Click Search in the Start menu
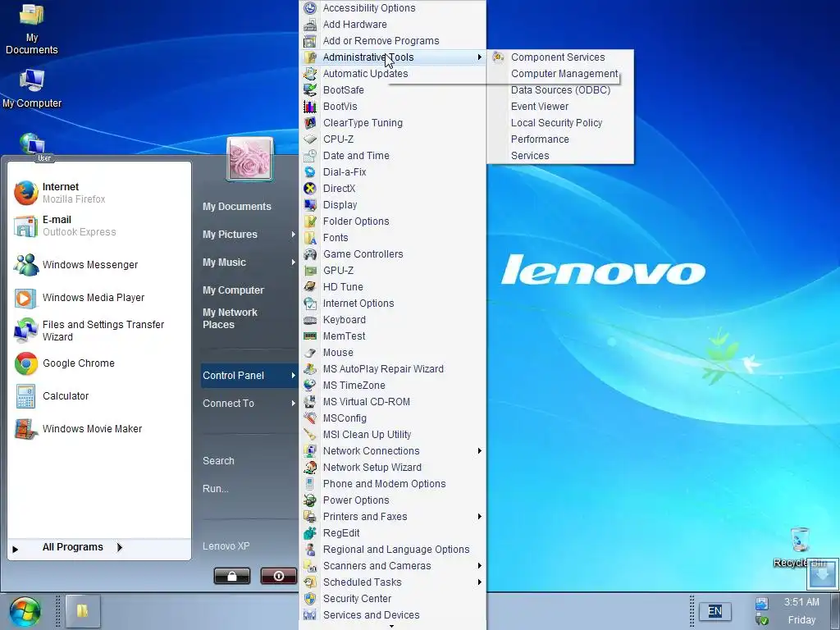Viewport: 840px width, 630px height. 218,461
